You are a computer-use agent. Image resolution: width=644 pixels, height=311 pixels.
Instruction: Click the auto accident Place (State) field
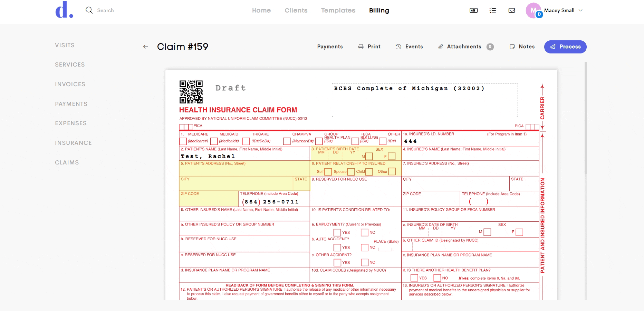(385, 249)
